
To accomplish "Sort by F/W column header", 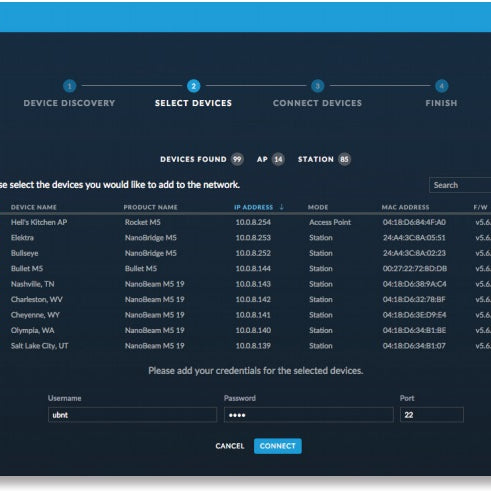I will point(480,207).
